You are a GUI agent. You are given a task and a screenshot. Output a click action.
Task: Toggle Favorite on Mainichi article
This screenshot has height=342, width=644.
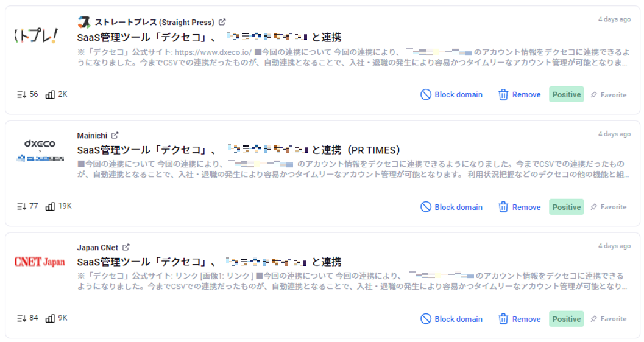click(x=607, y=208)
